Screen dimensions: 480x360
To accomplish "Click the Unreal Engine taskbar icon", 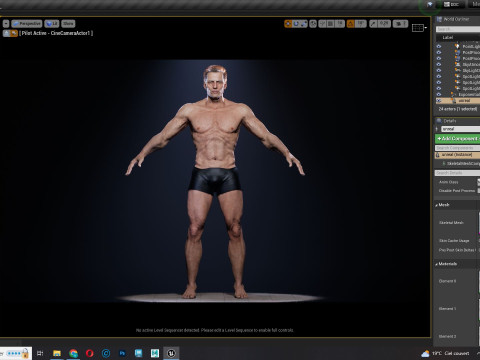I will coord(171,353).
